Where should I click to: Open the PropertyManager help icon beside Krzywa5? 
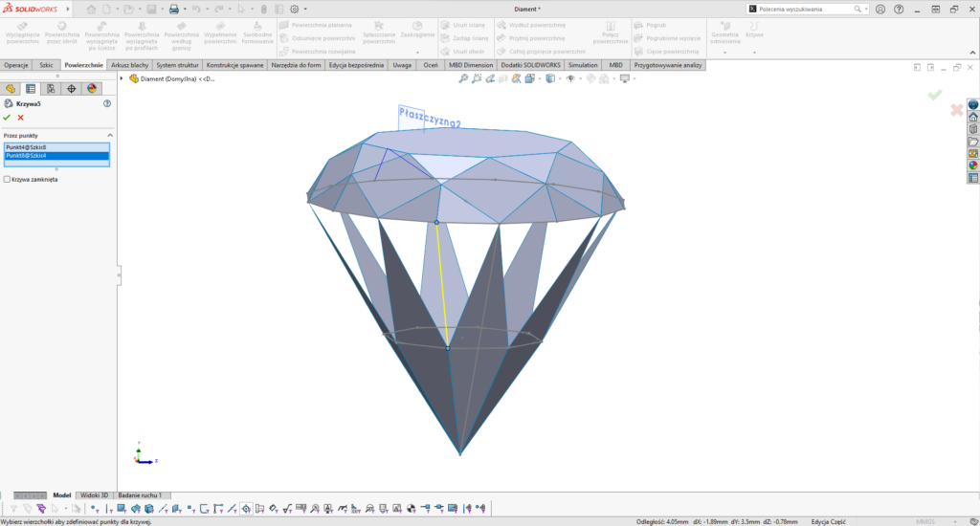point(107,102)
